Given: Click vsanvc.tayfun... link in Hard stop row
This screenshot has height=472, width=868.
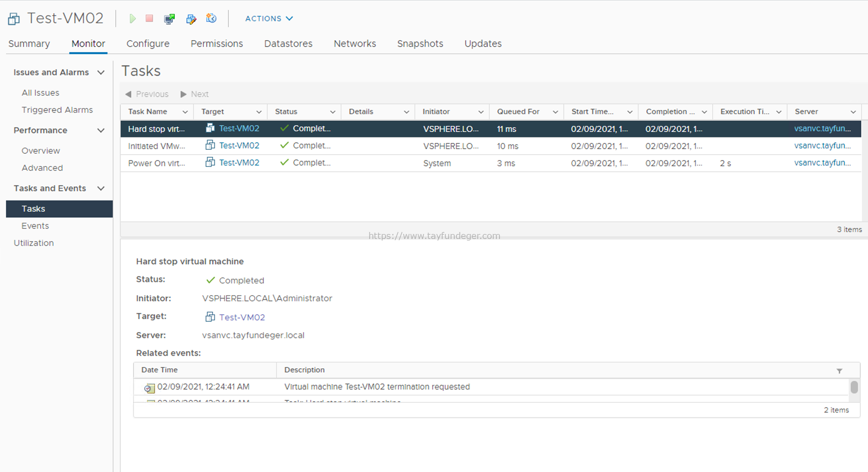Looking at the screenshot, I should tap(823, 129).
